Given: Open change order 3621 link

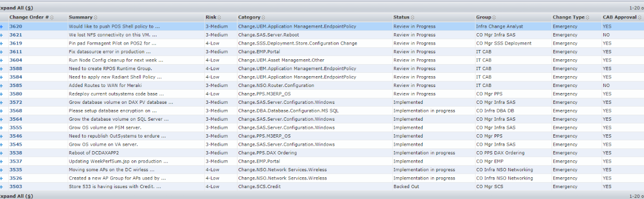Looking at the screenshot, I should pyautogui.click(x=16, y=35).
